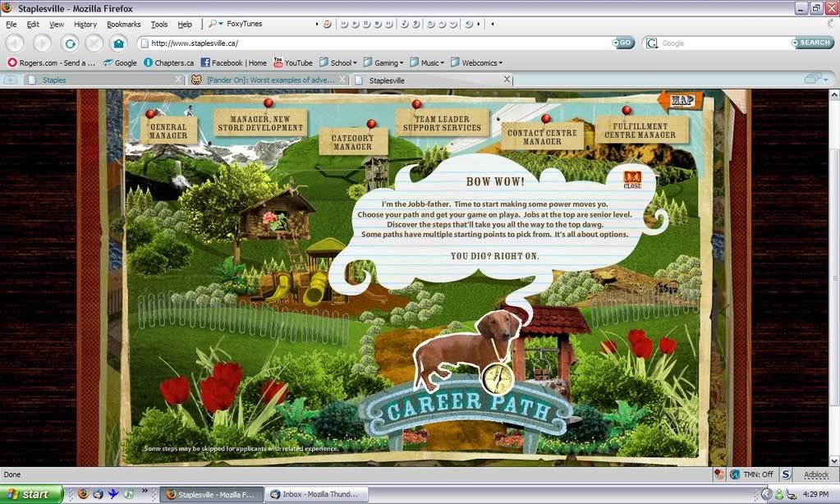Expand the Gaming bookmarks folder
The image size is (840, 504).
click(383, 62)
